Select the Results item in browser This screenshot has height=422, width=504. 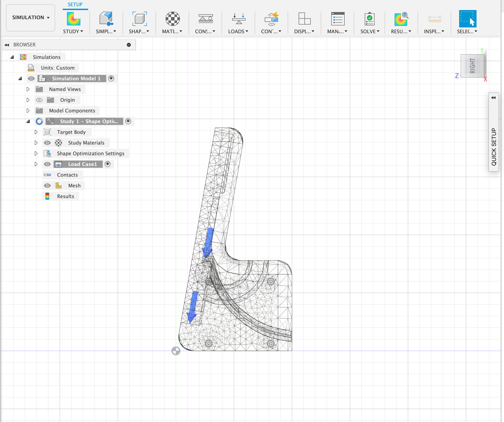[65, 196]
